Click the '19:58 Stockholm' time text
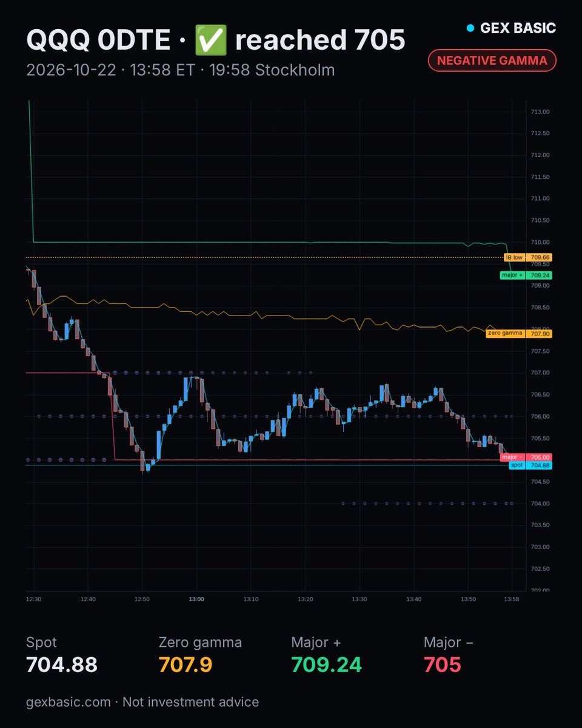The height and width of the screenshot is (728, 582). [x=272, y=70]
